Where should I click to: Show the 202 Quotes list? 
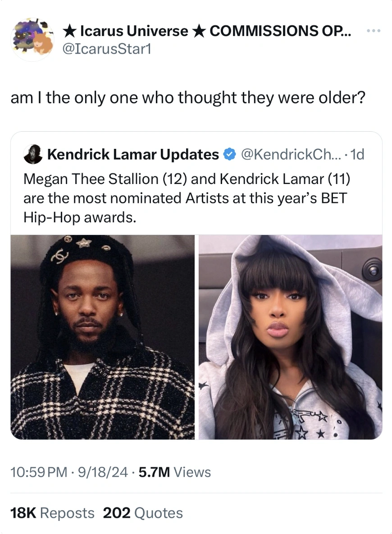[143, 513]
